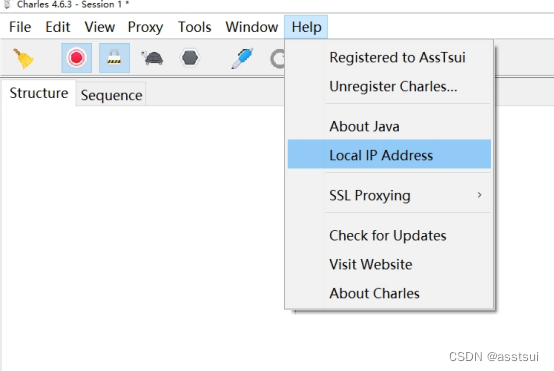Open the View menu

(x=100, y=27)
